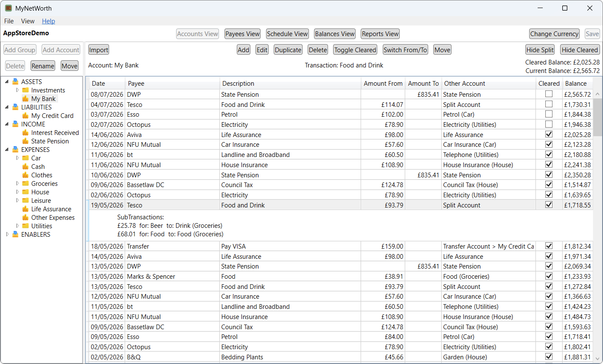Uncheck Cleared for 19/05/2026 Tesco
This screenshot has width=603, height=364.
click(x=549, y=205)
